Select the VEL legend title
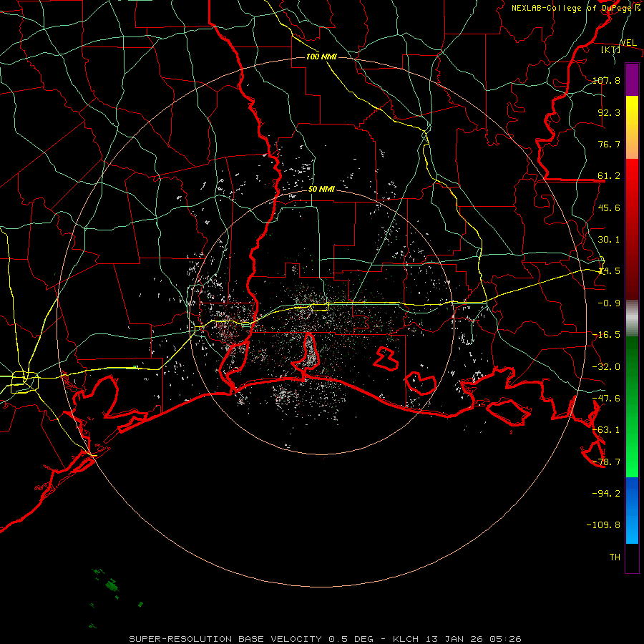 [x=628, y=43]
